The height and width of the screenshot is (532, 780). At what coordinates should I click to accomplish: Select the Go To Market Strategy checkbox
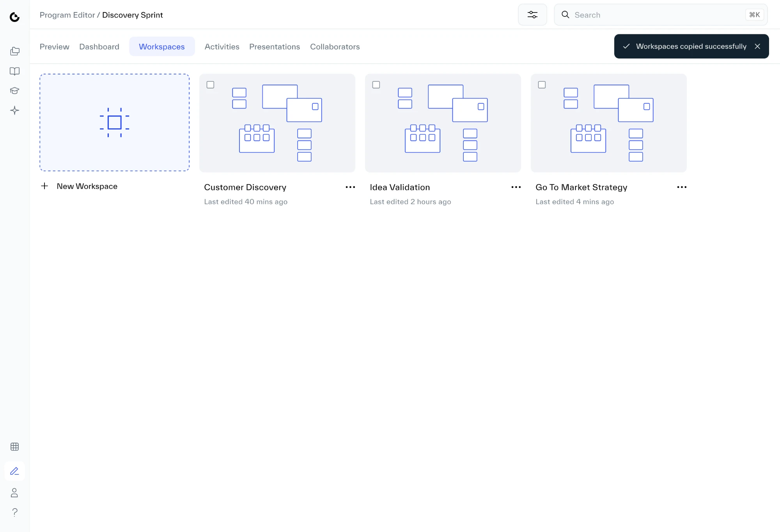542,85
